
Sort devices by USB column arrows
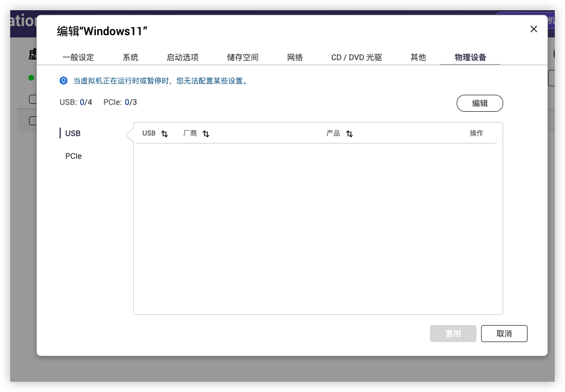click(x=165, y=134)
